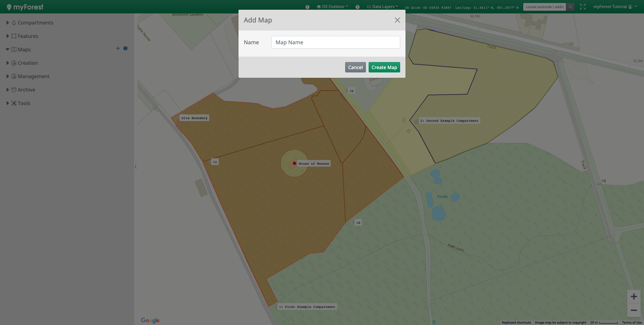The image size is (644, 325).
Task: Open the Tools section
Action: pyautogui.click(x=24, y=103)
